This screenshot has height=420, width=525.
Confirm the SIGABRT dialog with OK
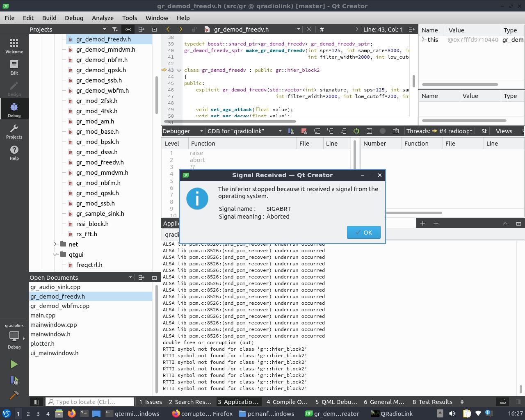363,232
